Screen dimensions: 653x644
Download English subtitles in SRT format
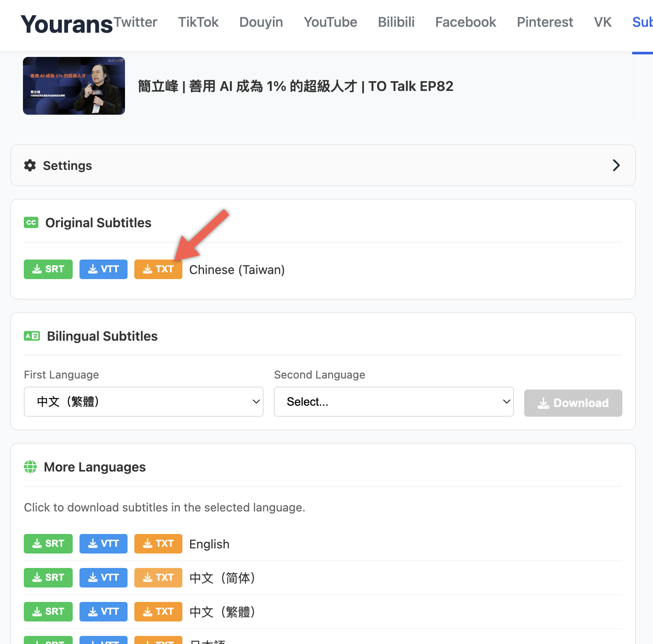(48, 544)
